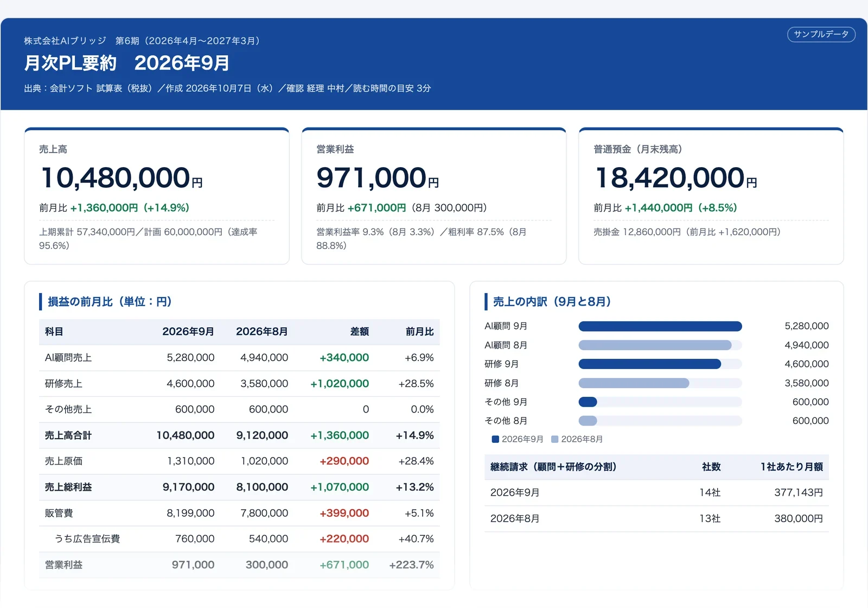Viewport: 868px width, 615px height.
Task: Click the 売上高合計 row label
Action: [x=68, y=435]
